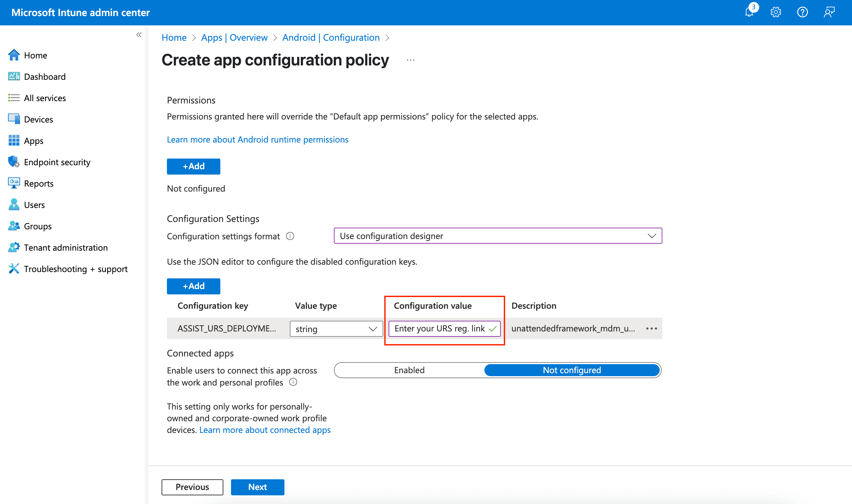Image resolution: width=852 pixels, height=504 pixels.
Task: Click the info icon beside Configuration settings format
Action: point(290,236)
